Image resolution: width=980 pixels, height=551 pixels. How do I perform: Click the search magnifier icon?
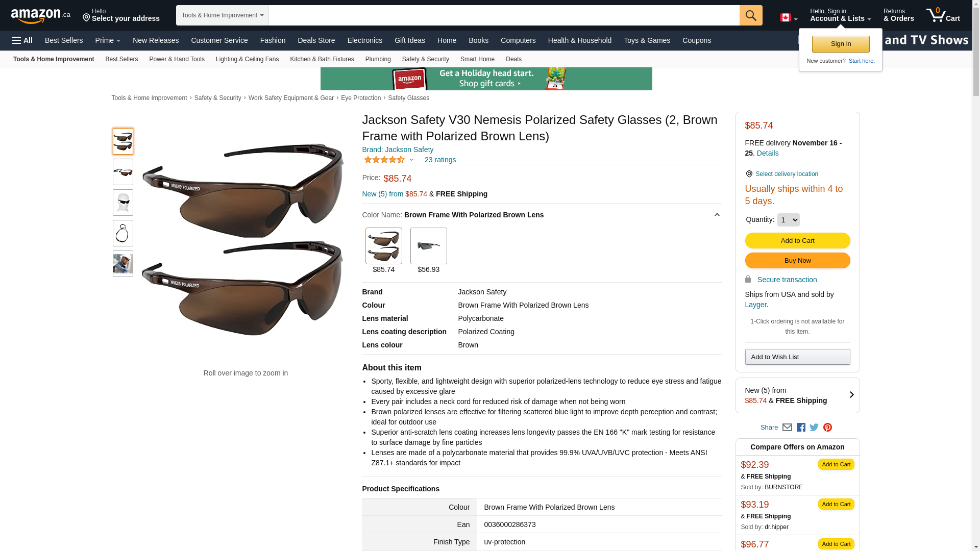click(x=750, y=15)
